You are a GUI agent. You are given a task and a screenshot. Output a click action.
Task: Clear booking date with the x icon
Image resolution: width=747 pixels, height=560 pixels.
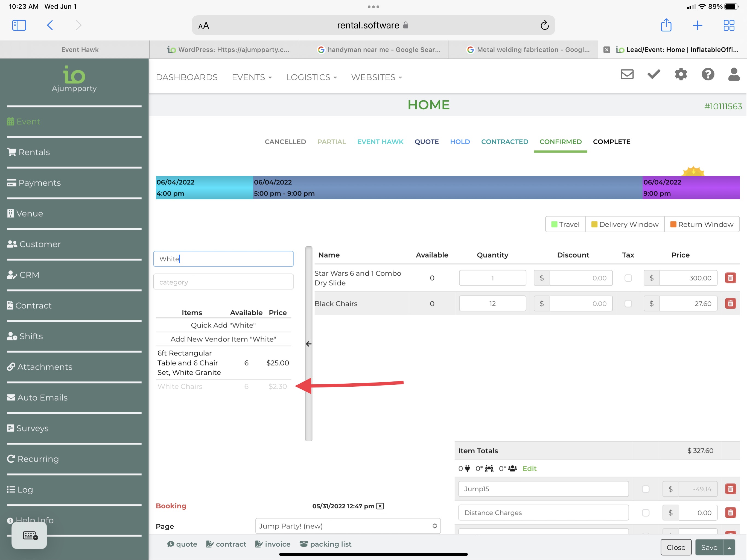380,506
